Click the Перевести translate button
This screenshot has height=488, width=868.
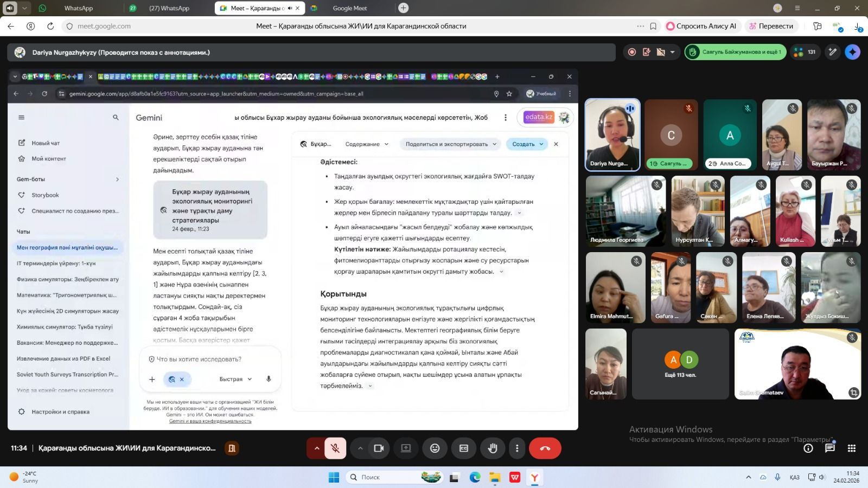770,26
